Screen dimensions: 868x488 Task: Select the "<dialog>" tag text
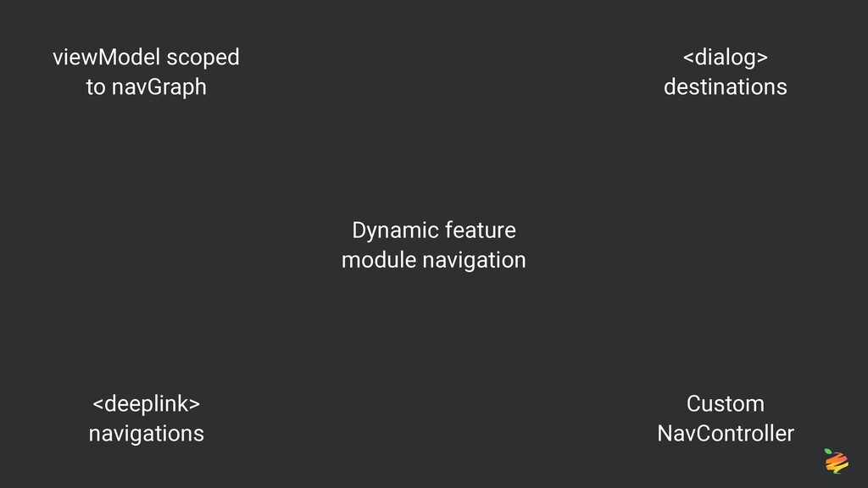[x=726, y=58]
